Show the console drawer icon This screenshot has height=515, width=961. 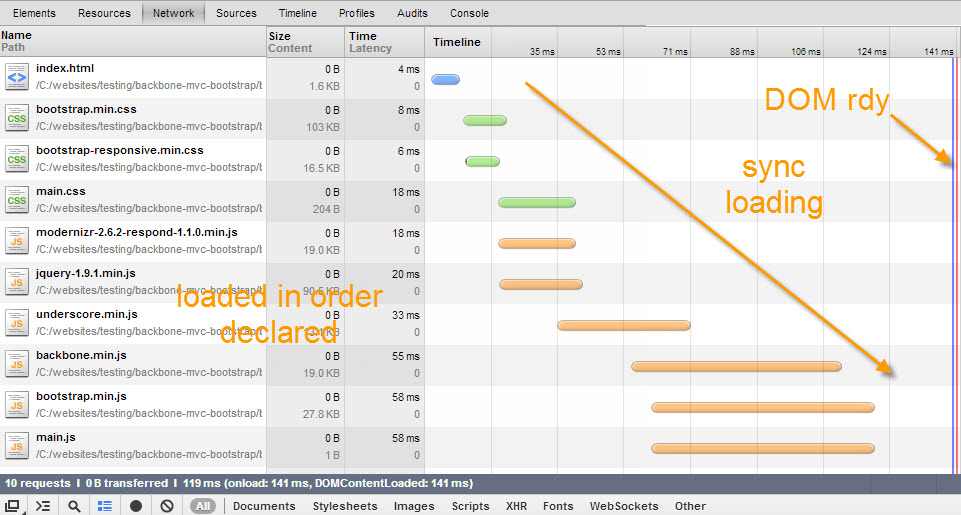tap(43, 506)
